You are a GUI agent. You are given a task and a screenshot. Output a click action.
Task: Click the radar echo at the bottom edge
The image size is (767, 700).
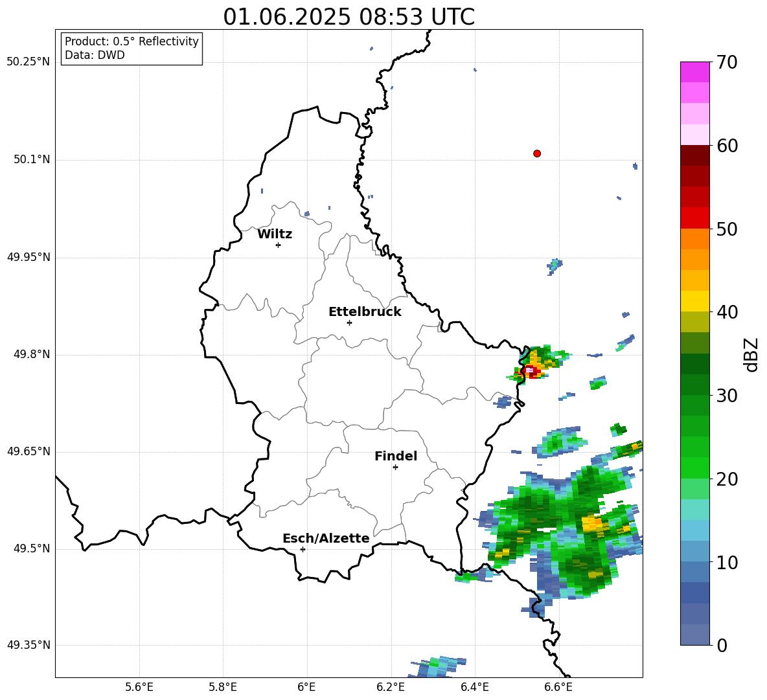(x=435, y=667)
